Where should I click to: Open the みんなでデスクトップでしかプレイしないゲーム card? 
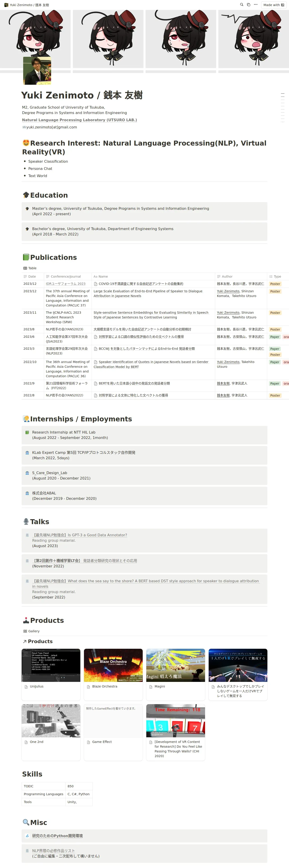[238, 674]
